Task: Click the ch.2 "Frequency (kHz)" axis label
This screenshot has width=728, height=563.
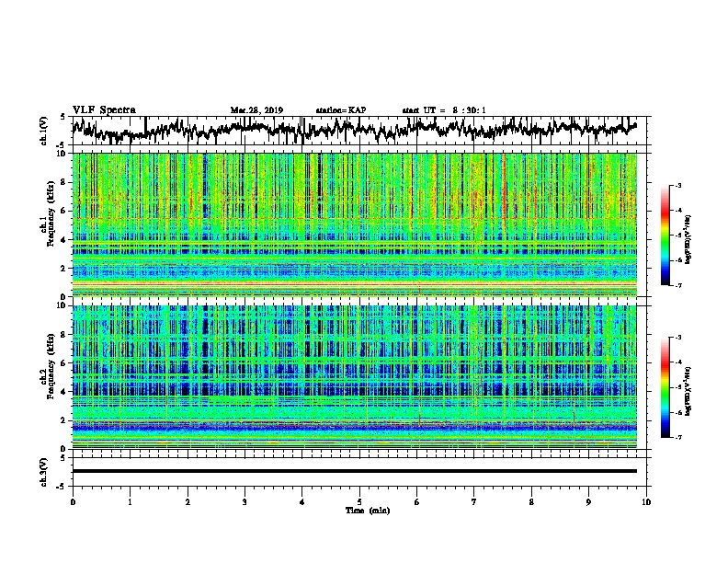Action: point(51,366)
